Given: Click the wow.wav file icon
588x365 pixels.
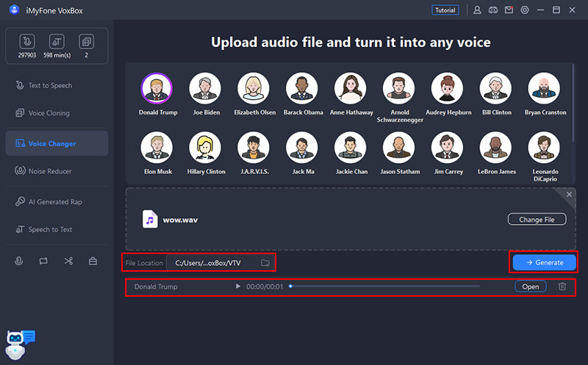Looking at the screenshot, I should [x=150, y=220].
